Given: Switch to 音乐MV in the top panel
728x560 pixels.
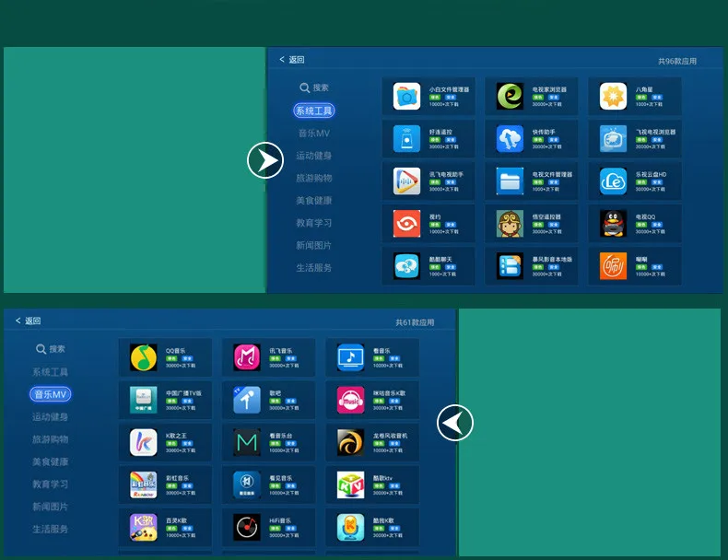Looking at the screenshot, I should [314, 134].
